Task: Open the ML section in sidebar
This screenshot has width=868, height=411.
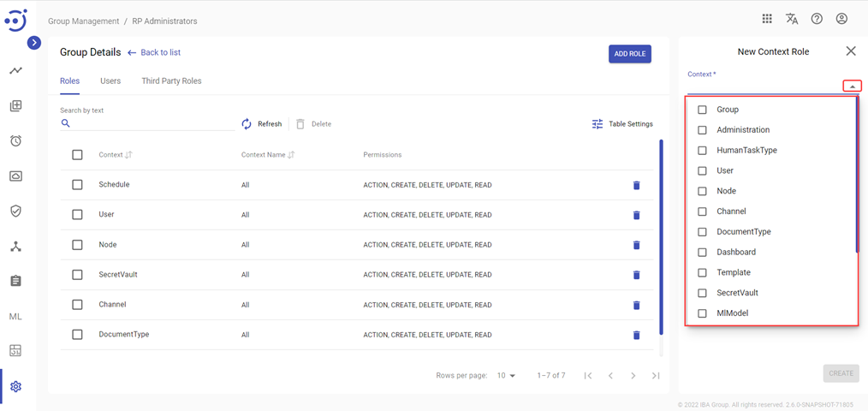Action: coord(15,317)
